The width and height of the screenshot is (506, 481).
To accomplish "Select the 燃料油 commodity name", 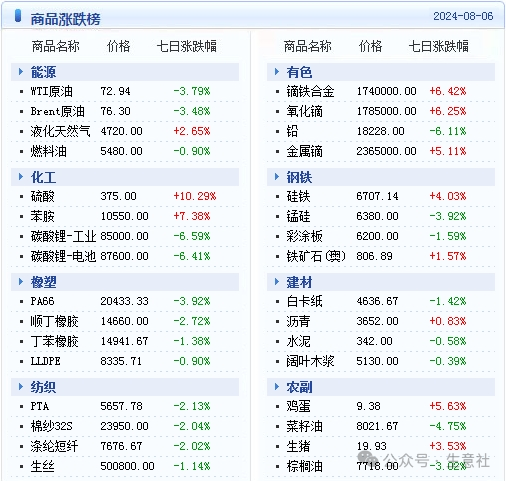I will tap(48, 151).
